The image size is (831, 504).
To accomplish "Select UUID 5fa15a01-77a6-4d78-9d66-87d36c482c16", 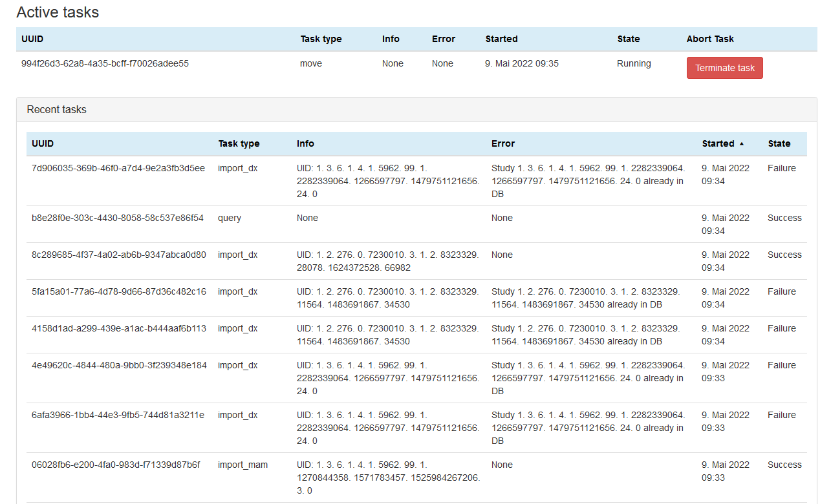I will [119, 291].
